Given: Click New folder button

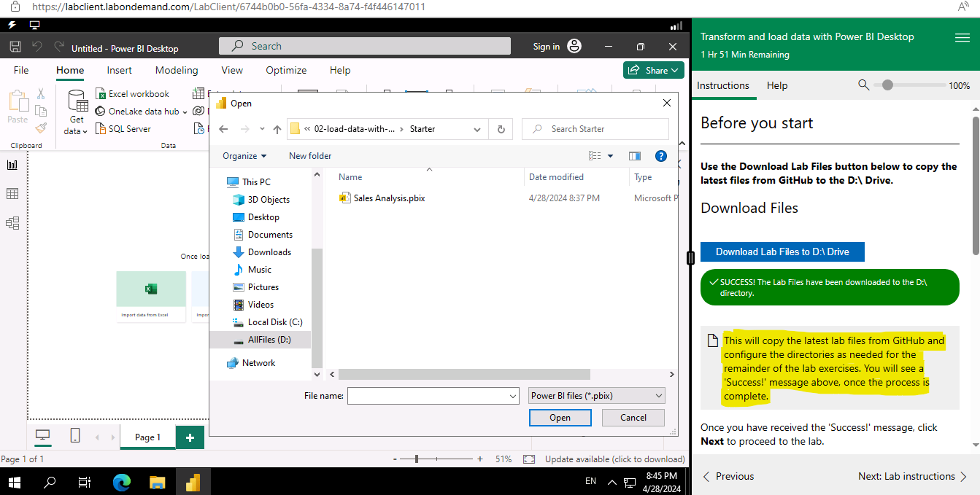Looking at the screenshot, I should [x=310, y=156].
